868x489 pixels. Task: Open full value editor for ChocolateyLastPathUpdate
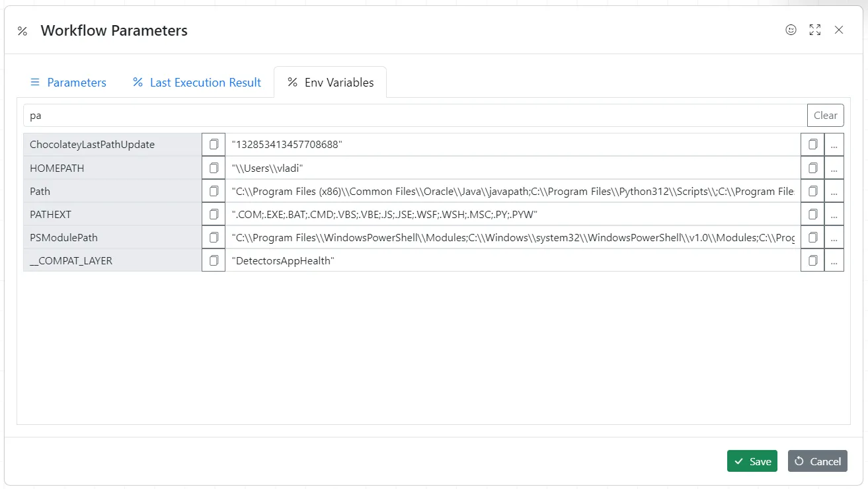(834, 144)
